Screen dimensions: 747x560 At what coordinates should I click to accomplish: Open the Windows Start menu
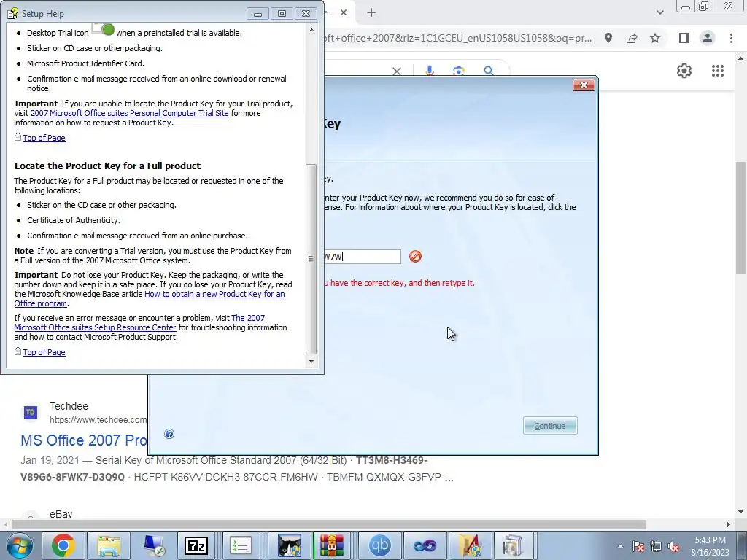tap(18, 545)
